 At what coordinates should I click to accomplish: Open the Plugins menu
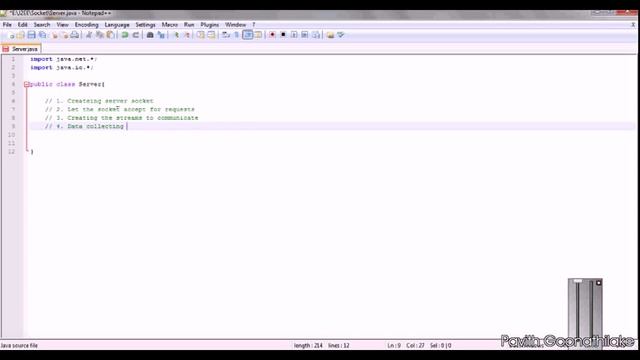click(x=209, y=25)
